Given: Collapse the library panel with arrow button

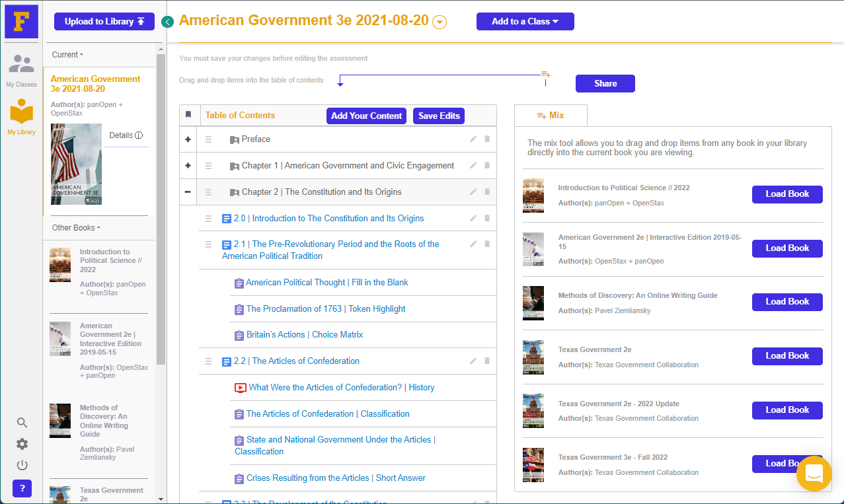Looking at the screenshot, I should [x=167, y=22].
